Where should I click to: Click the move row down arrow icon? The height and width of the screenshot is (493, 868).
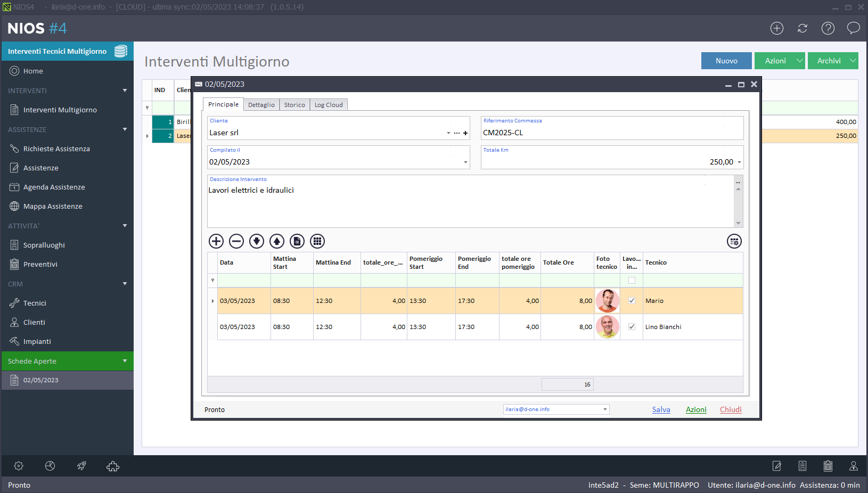(257, 241)
